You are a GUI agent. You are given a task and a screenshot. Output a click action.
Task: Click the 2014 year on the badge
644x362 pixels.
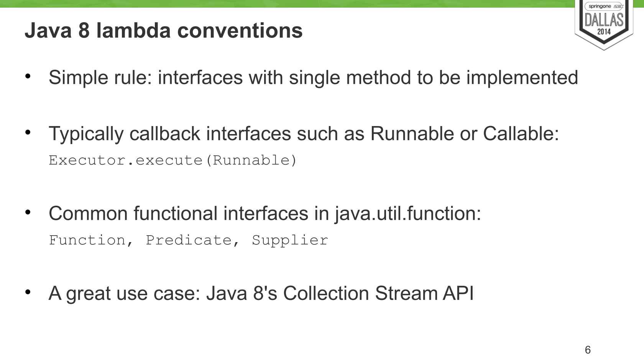pos(604,32)
